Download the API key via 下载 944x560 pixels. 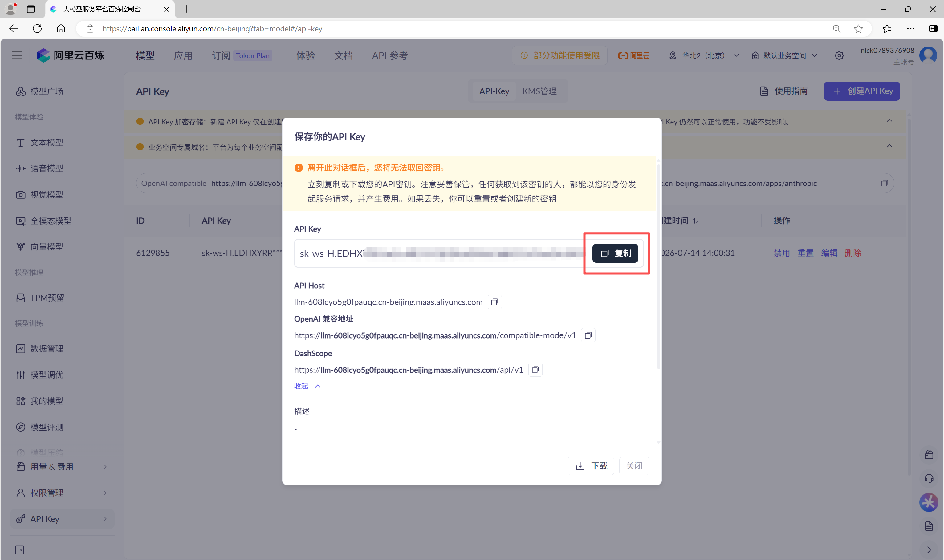click(591, 466)
